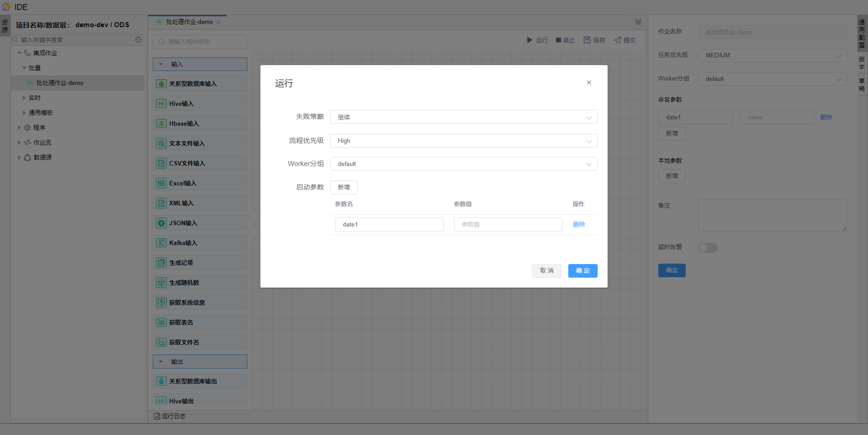Viewport: 868px width, 435px height.
Task: Click the Submit paper-plane icon
Action: pyautogui.click(x=617, y=40)
